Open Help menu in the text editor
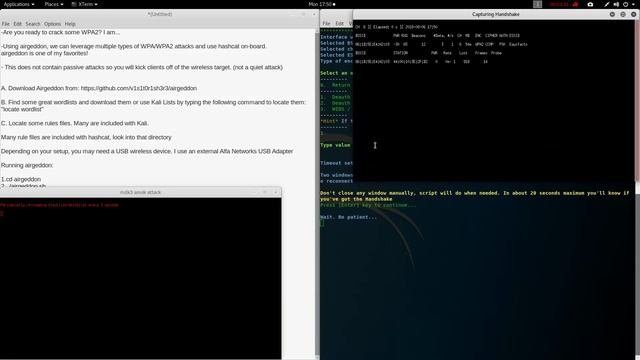Image resolution: width=640 pixels, height=360 pixels. coord(70,24)
